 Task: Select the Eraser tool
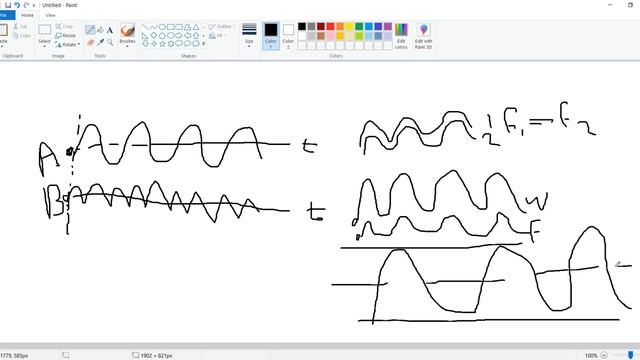click(90, 42)
